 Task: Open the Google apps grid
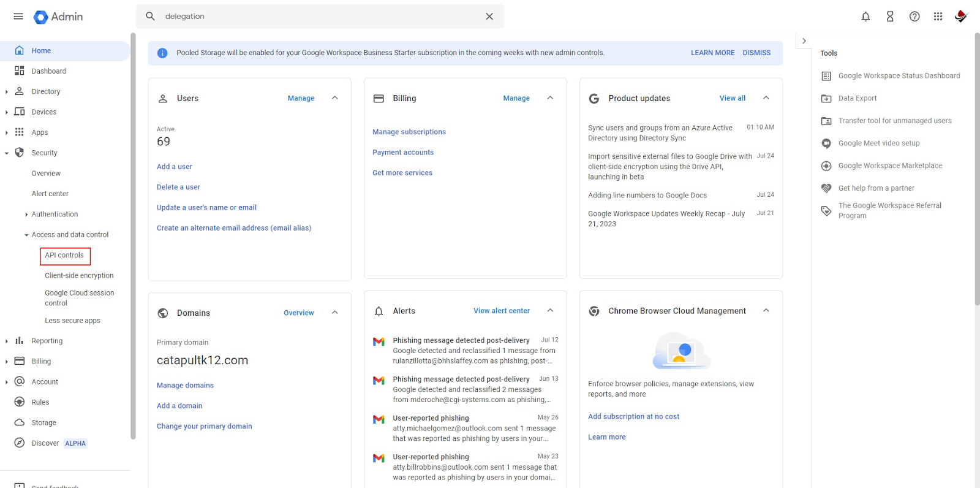point(938,17)
